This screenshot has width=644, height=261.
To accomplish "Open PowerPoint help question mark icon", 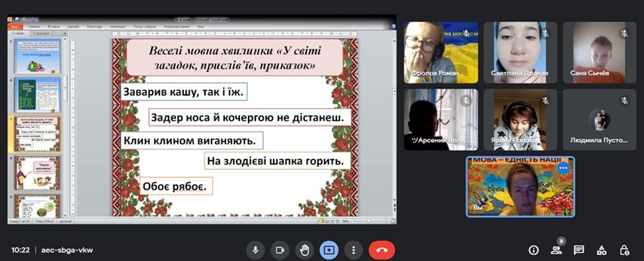I will tap(393, 26).
